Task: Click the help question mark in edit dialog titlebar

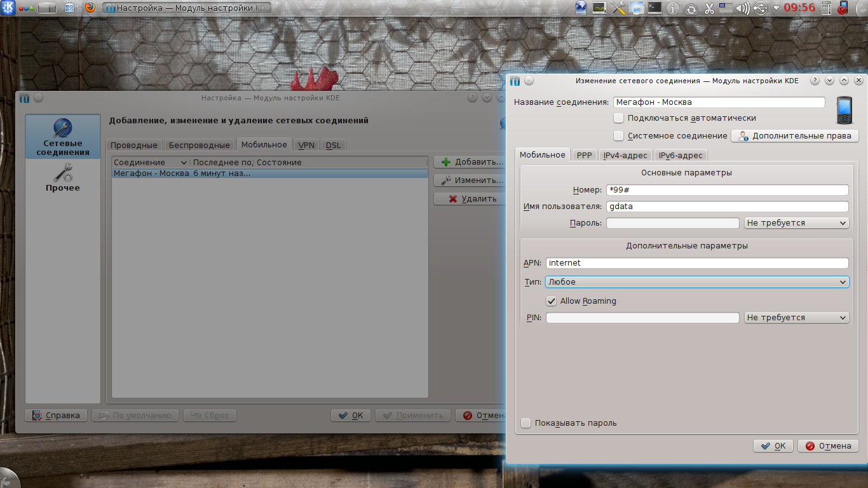Action: coord(815,81)
